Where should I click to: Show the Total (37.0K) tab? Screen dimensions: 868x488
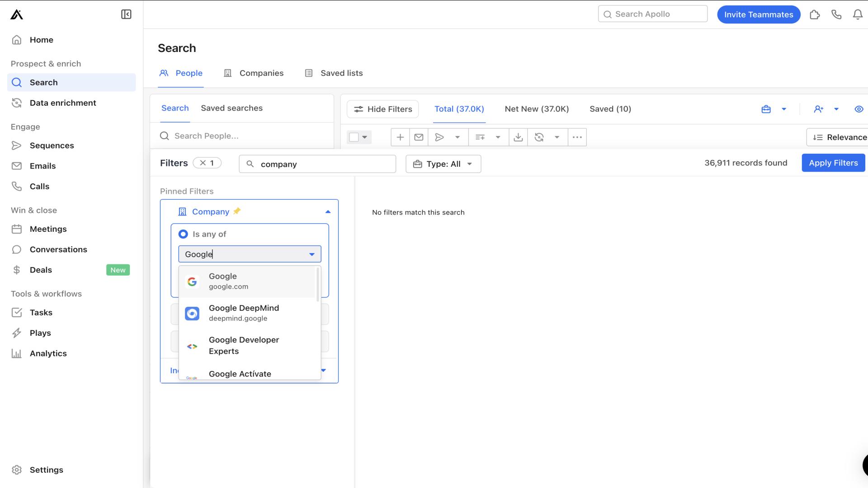click(x=459, y=109)
